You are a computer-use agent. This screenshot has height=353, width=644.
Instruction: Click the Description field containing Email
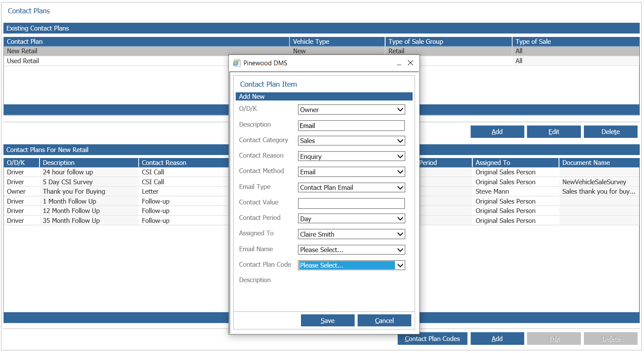[351, 125]
